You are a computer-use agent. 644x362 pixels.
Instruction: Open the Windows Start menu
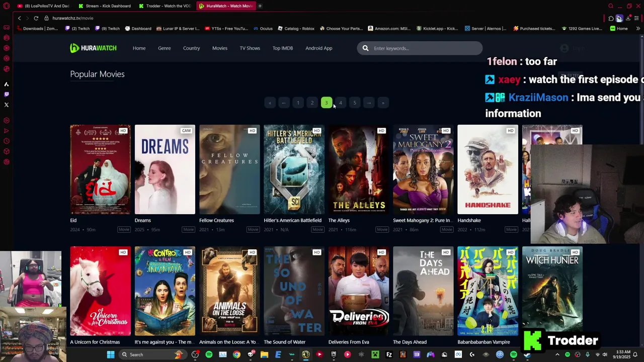click(111, 354)
